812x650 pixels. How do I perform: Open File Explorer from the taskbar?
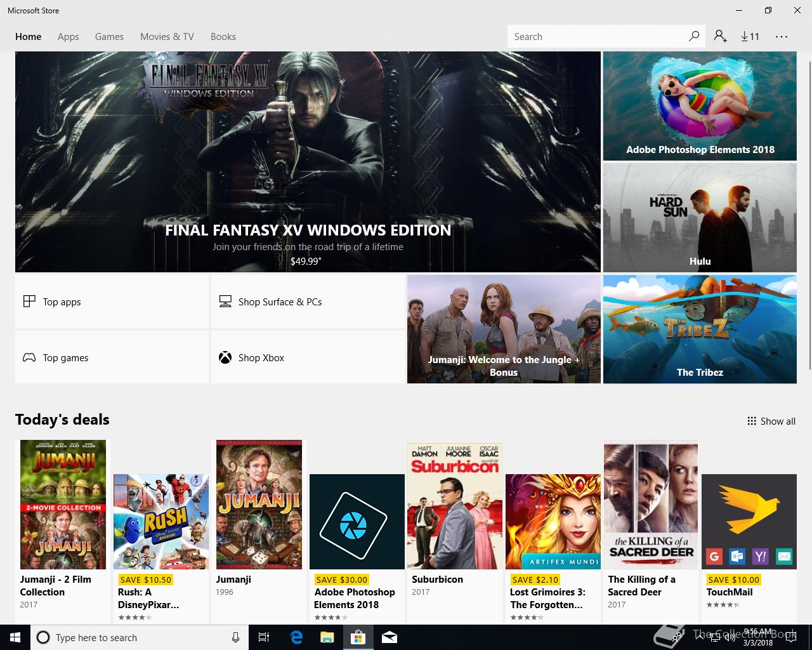(327, 637)
